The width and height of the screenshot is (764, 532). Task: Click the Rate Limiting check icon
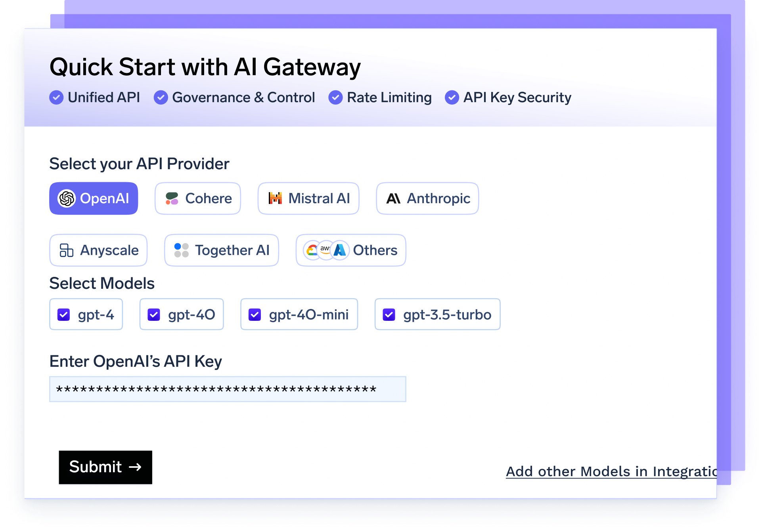(x=335, y=97)
